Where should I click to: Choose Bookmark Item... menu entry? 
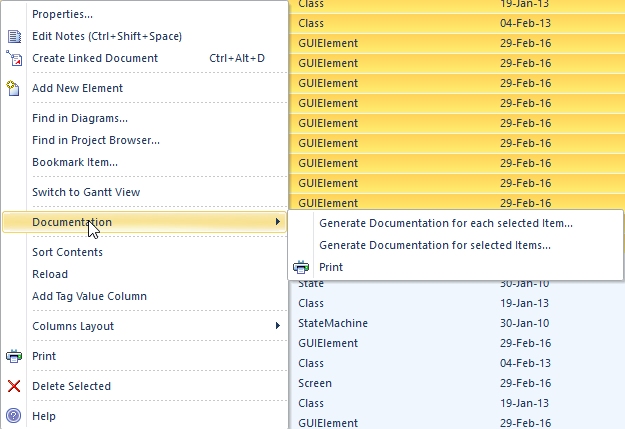point(75,162)
